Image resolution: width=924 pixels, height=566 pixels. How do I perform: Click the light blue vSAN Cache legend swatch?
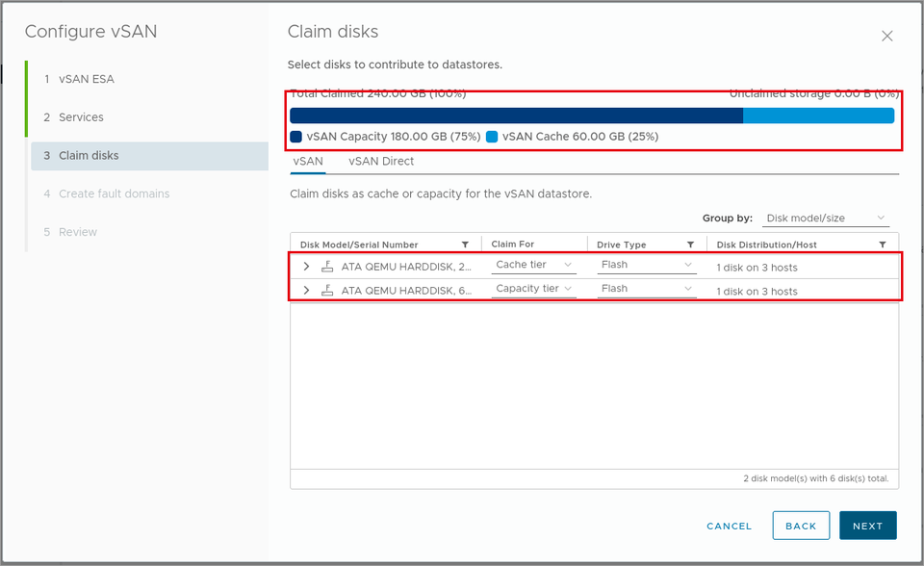click(x=492, y=137)
